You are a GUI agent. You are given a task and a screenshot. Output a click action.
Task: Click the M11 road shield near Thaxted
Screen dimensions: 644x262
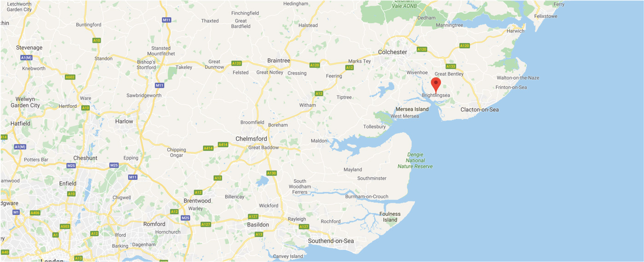click(167, 20)
